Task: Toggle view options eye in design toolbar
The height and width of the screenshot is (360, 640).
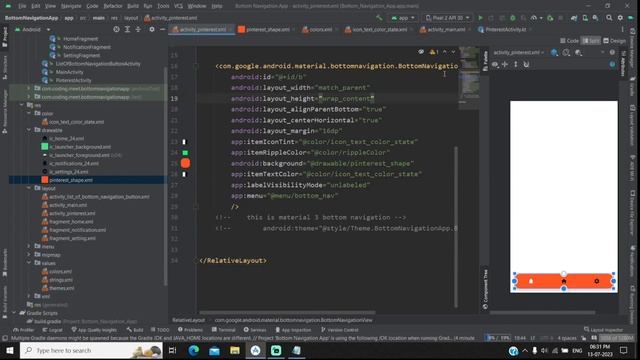Action: pyautogui.click(x=495, y=64)
